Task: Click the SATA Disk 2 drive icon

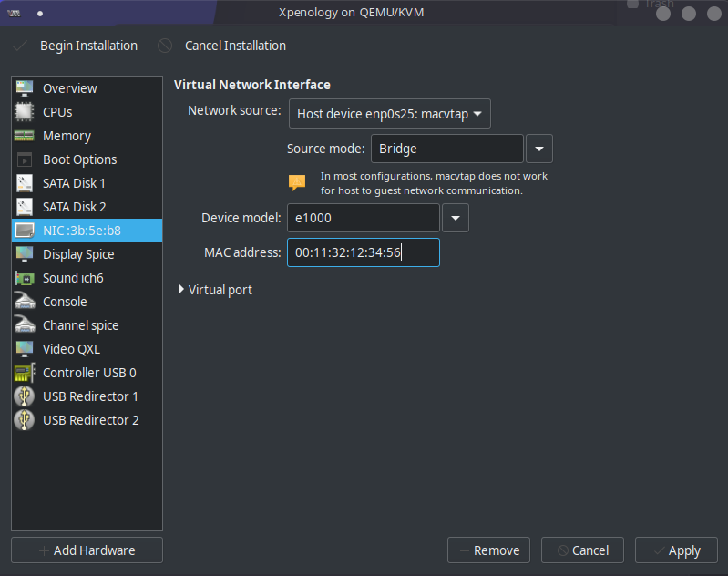Action: [x=24, y=207]
